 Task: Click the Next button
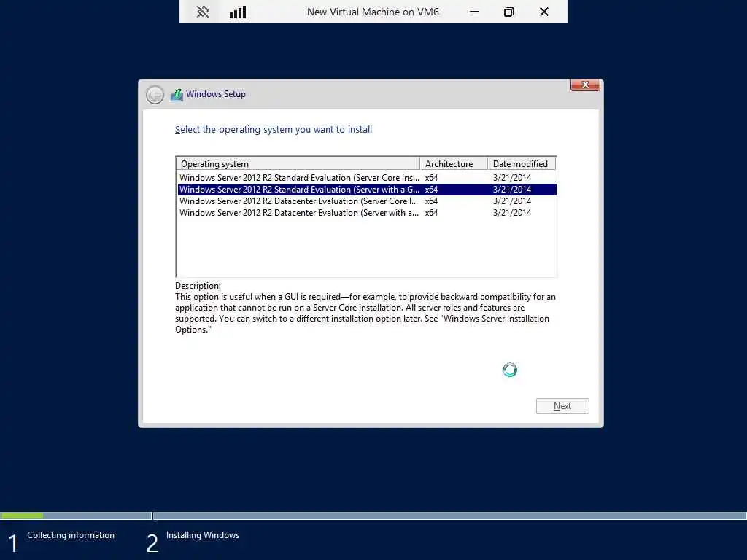tap(562, 406)
